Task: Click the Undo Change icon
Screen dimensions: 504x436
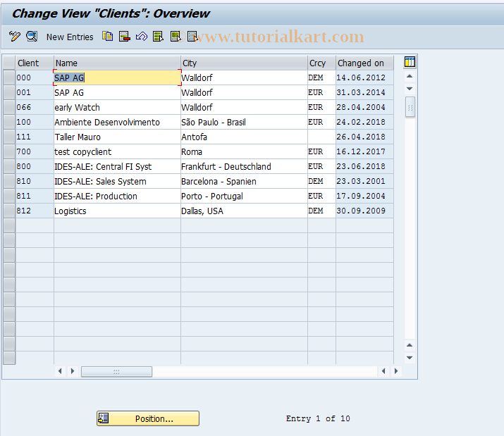Action: click(x=142, y=37)
